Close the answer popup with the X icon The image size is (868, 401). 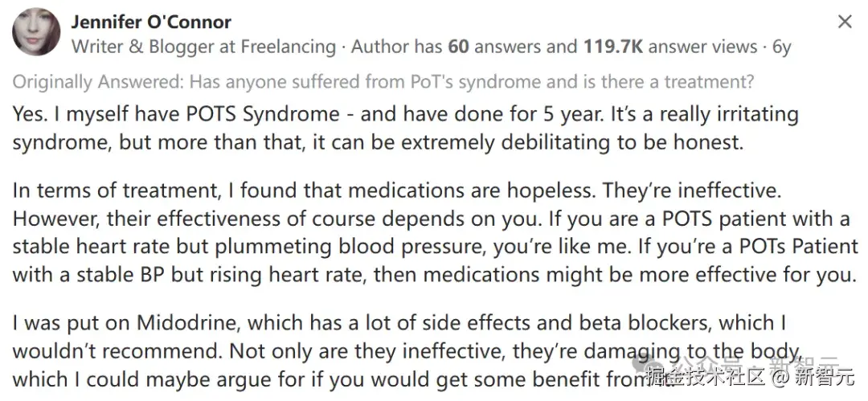[x=845, y=23]
